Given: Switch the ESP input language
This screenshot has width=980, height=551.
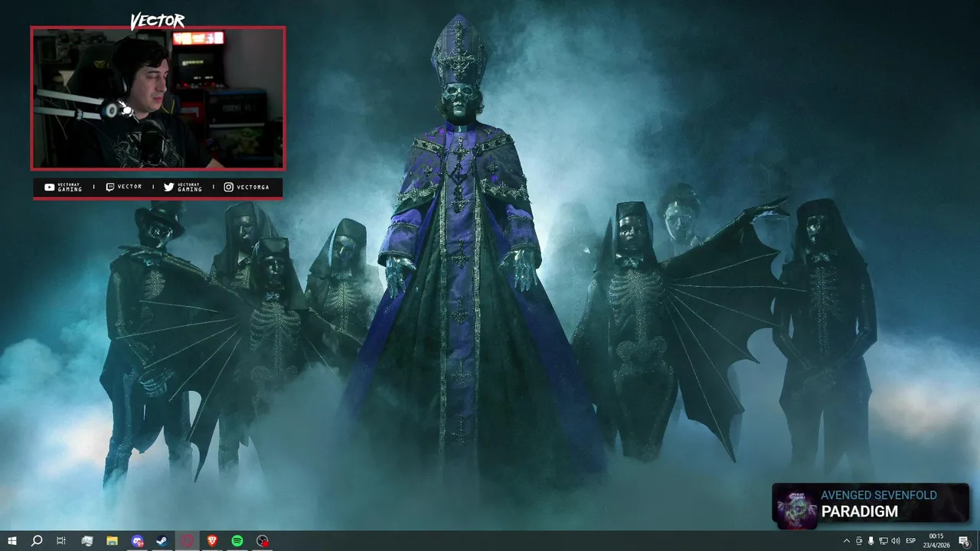Looking at the screenshot, I should [x=911, y=541].
